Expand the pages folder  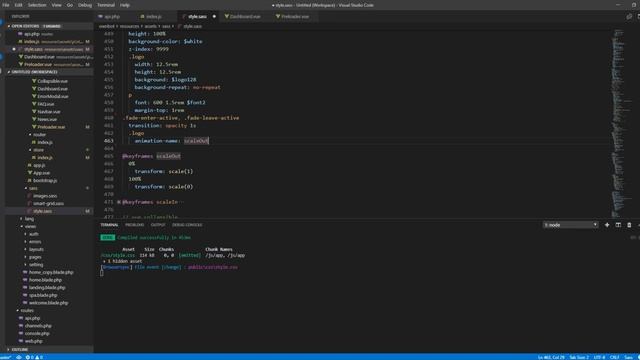(35, 257)
